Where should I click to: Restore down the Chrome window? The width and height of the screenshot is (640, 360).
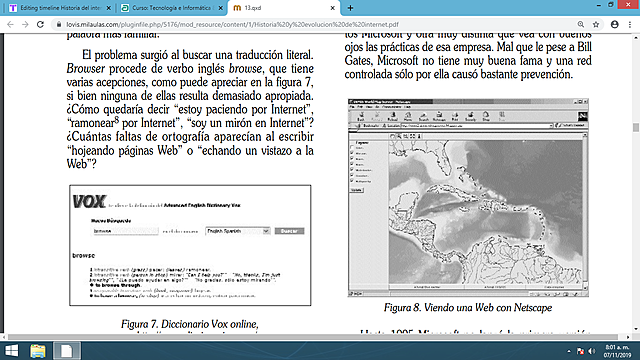611,5
